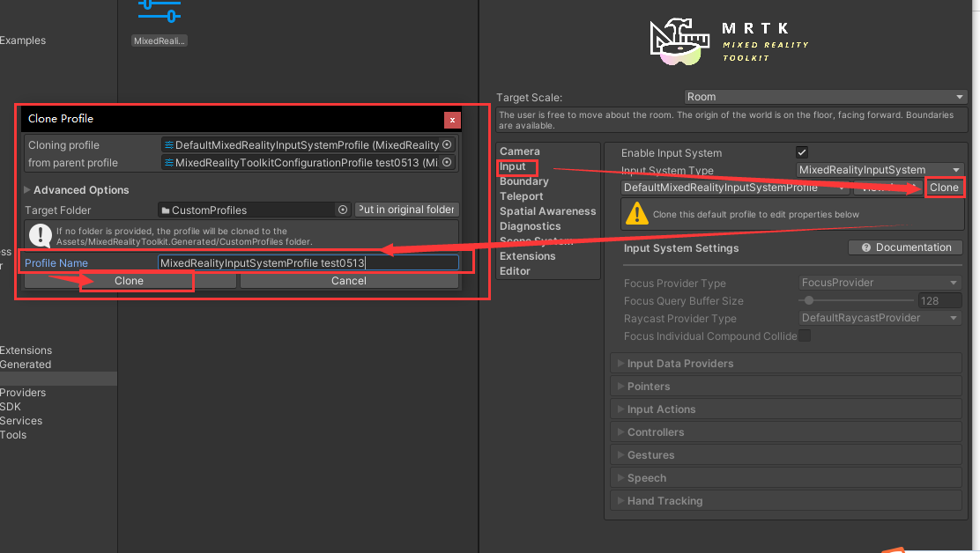980x553 pixels.
Task: Click the CustomProfiles folder picker circle icon
Action: [343, 210]
